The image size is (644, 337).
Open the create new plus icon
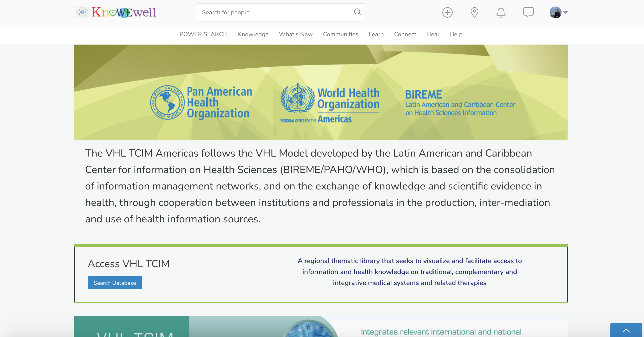pyautogui.click(x=447, y=12)
